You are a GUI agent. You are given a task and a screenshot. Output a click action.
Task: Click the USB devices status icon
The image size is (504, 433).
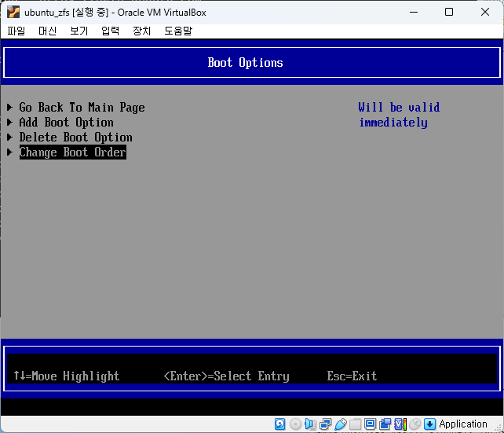pyautogui.click(x=340, y=424)
